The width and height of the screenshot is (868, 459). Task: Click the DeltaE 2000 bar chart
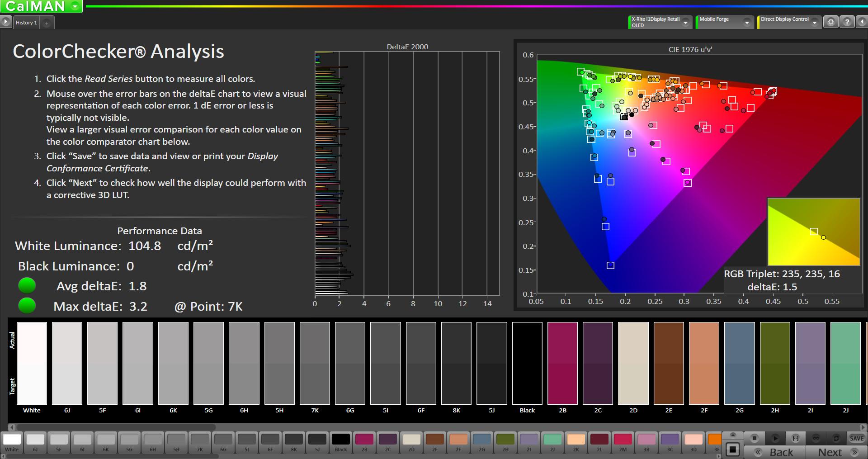407,174
